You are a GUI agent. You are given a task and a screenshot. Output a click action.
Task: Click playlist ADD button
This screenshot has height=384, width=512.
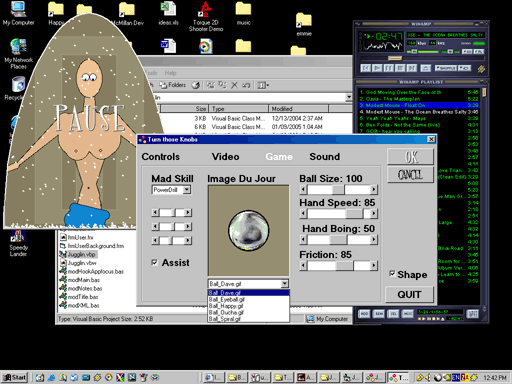coord(364,314)
